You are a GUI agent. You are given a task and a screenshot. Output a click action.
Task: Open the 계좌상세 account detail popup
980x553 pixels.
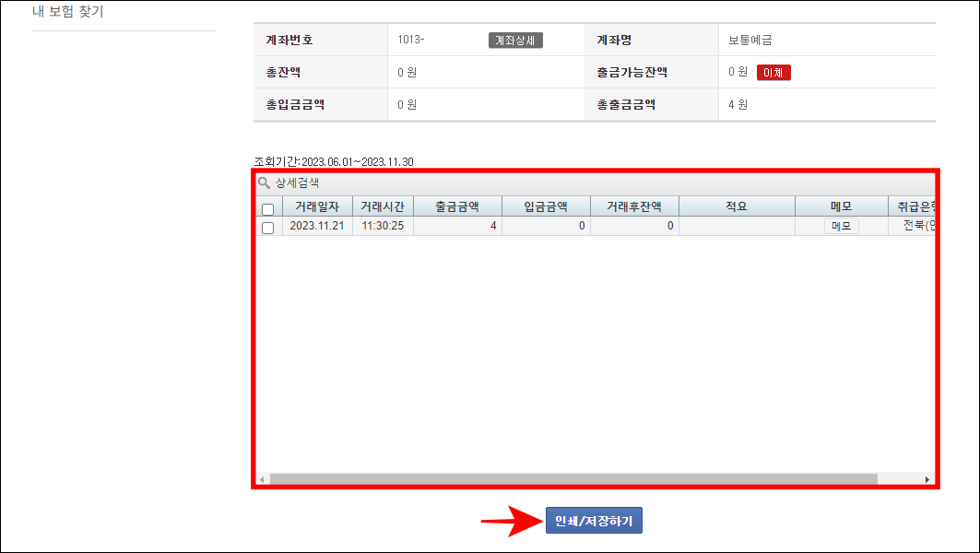(513, 40)
